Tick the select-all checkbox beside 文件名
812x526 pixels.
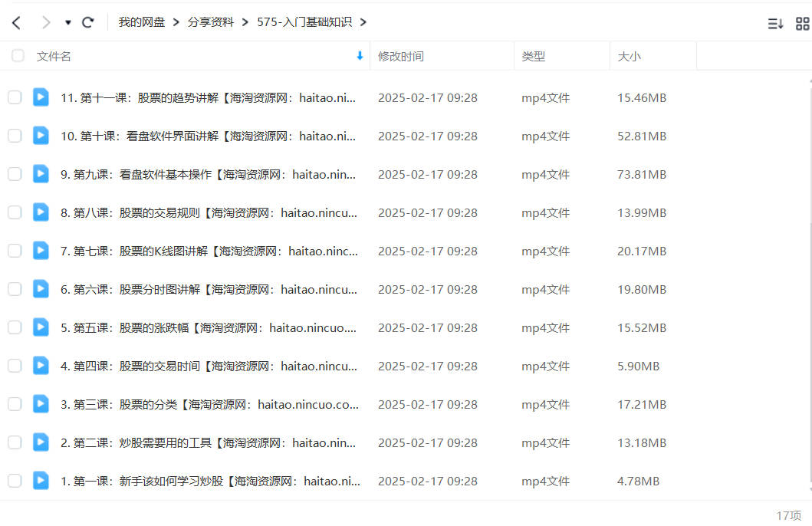[x=18, y=56]
